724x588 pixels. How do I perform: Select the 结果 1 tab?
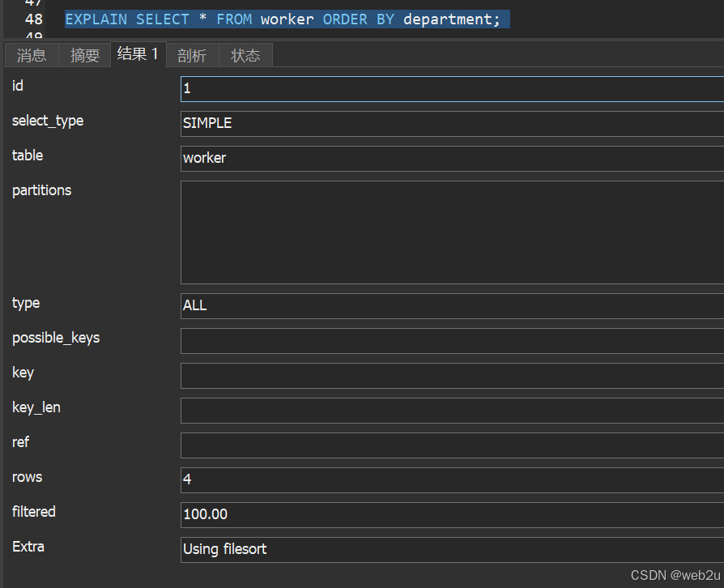pyautogui.click(x=138, y=54)
